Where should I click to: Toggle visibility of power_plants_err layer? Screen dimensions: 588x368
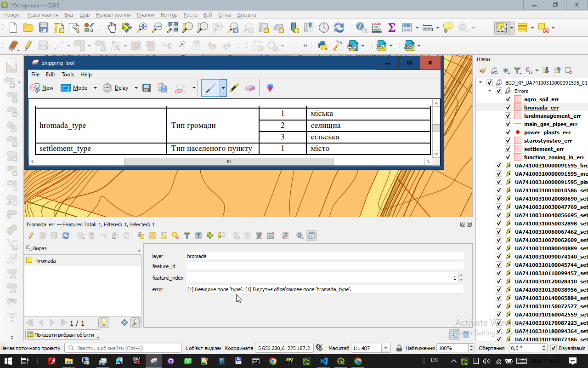508,132
